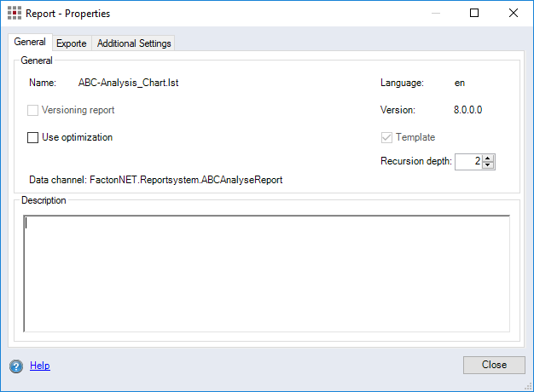Decrease Recursion depth with the down arrow

point(488,165)
